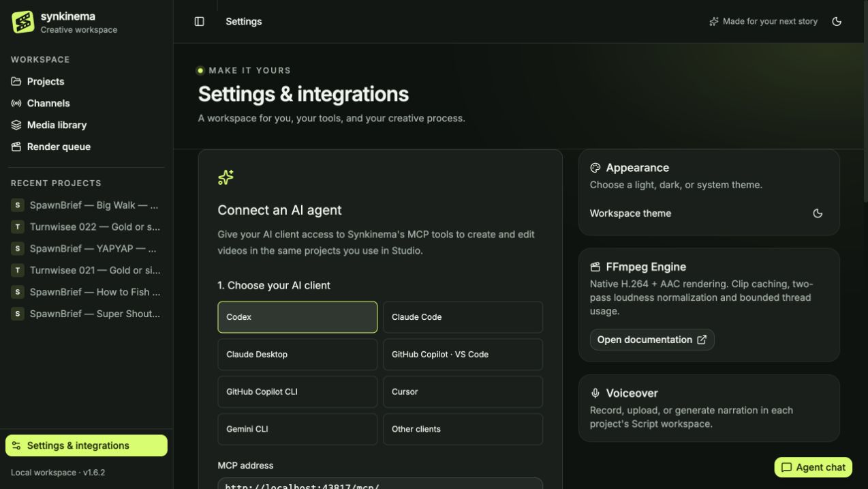Click the Local workspace · v1.6.2 text
The width and height of the screenshot is (868, 489).
(x=58, y=472)
